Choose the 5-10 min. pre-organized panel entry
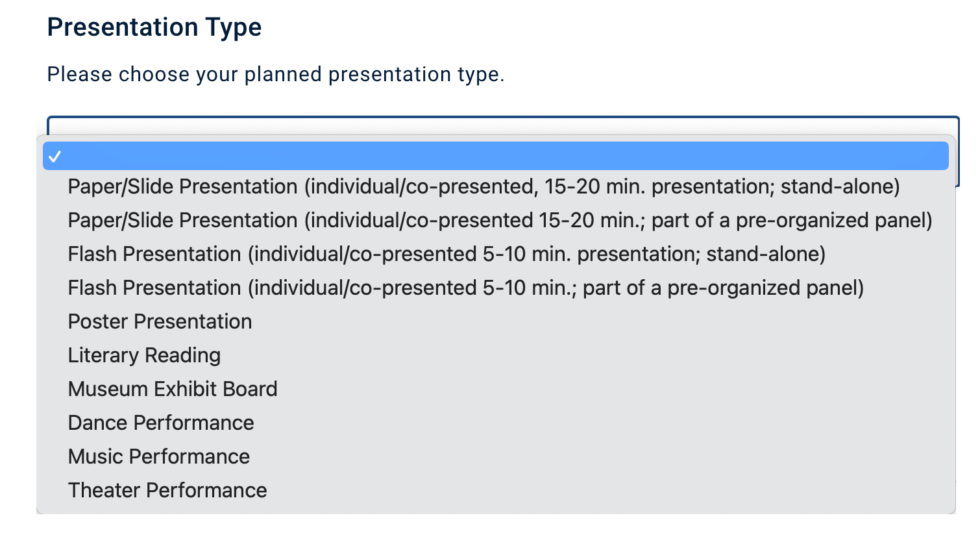980x548 pixels. click(x=465, y=288)
